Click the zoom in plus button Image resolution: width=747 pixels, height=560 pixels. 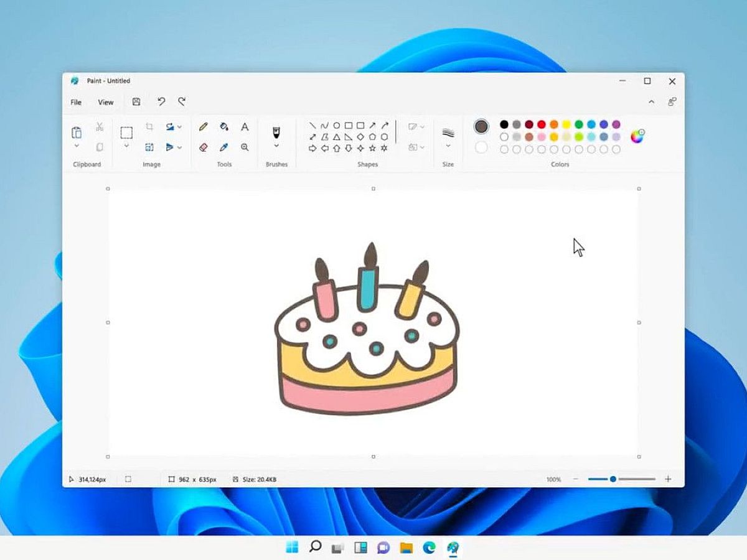point(668,479)
